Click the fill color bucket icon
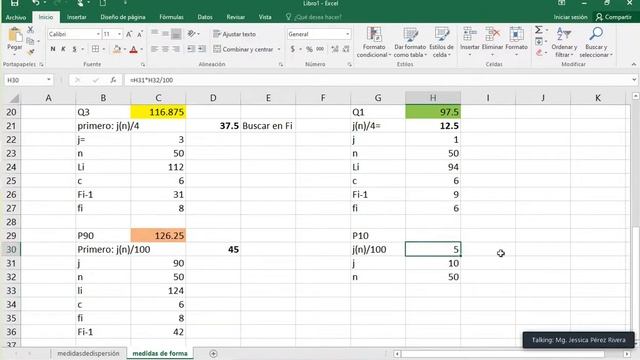640x360 pixels. [117, 49]
